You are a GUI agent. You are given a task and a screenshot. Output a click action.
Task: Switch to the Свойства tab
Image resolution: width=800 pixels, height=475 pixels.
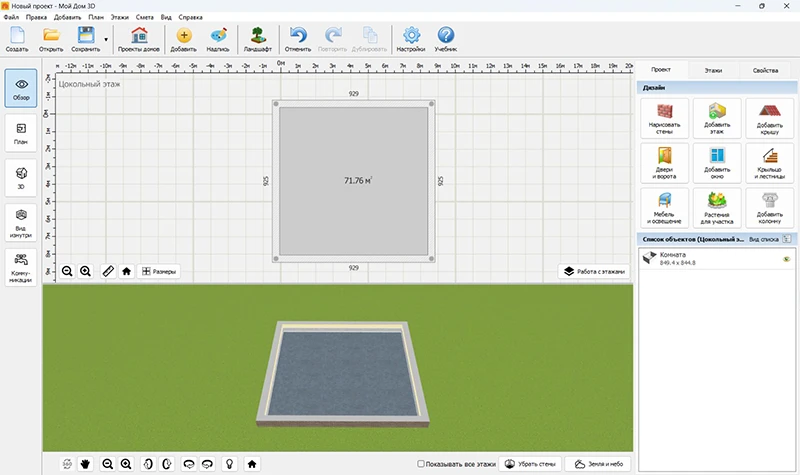pyautogui.click(x=765, y=71)
